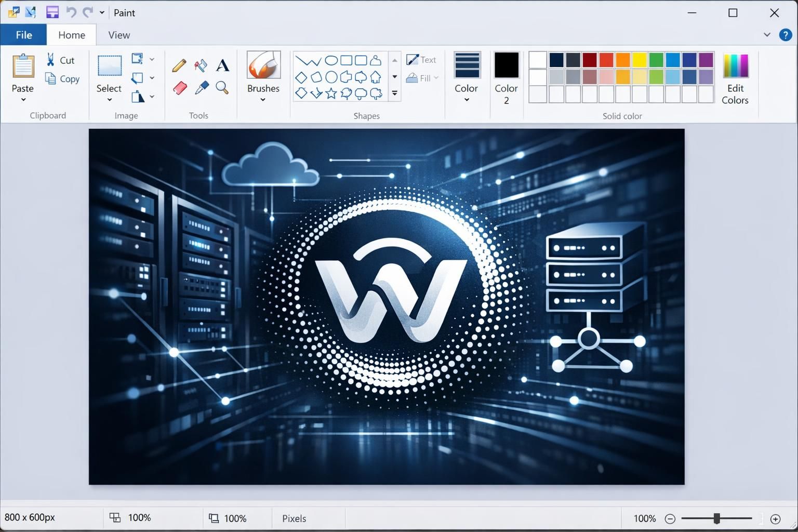
Task: Click the Resize icon in Image group
Action: (137, 78)
